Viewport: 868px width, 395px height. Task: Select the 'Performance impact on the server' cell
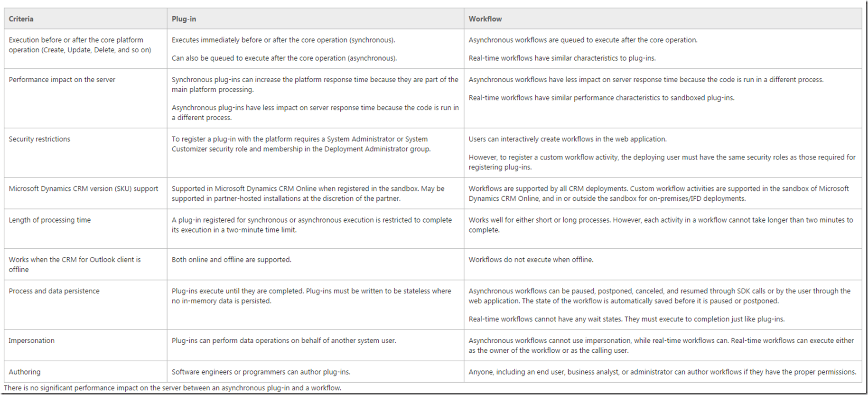coord(62,80)
